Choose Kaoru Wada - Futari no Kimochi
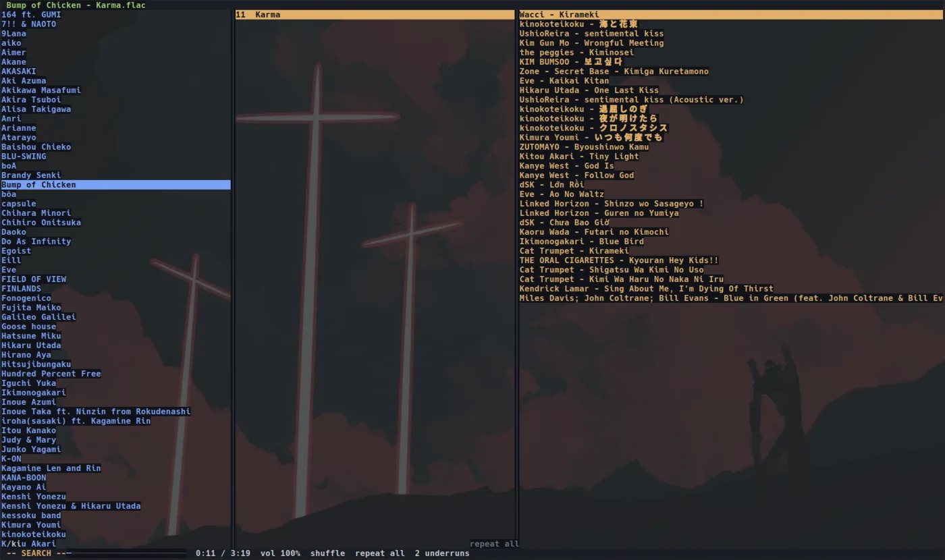 click(x=595, y=231)
